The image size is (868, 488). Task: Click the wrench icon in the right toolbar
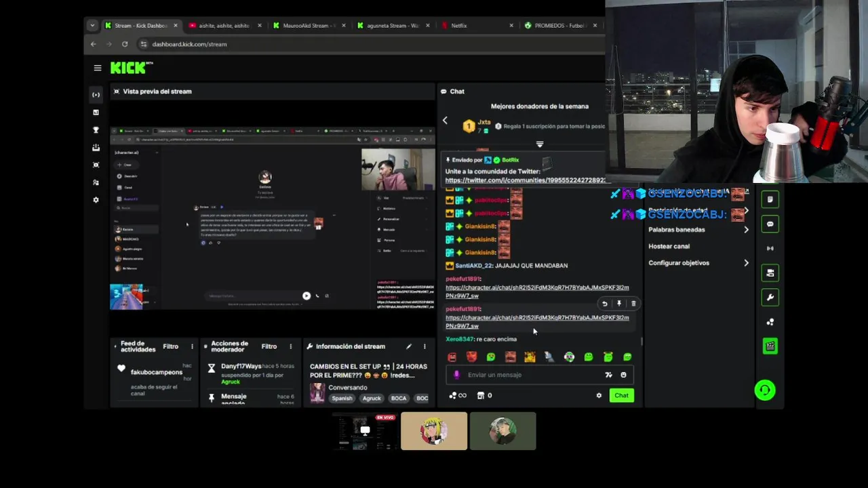tap(770, 298)
